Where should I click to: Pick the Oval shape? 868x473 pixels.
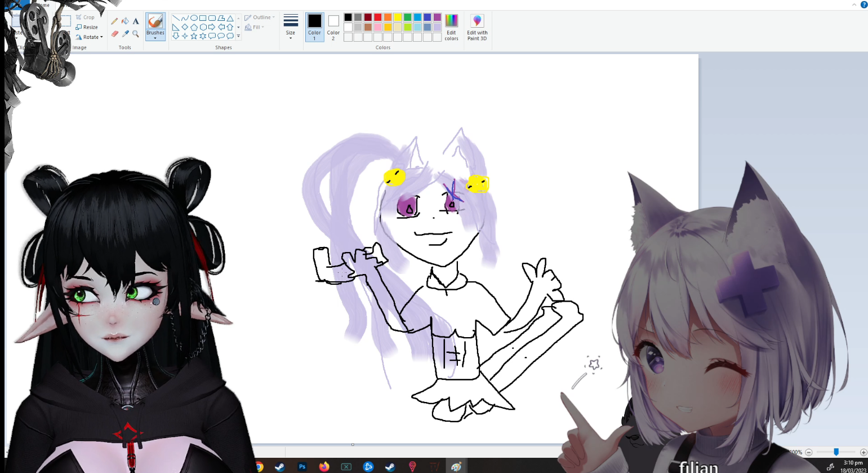194,18
